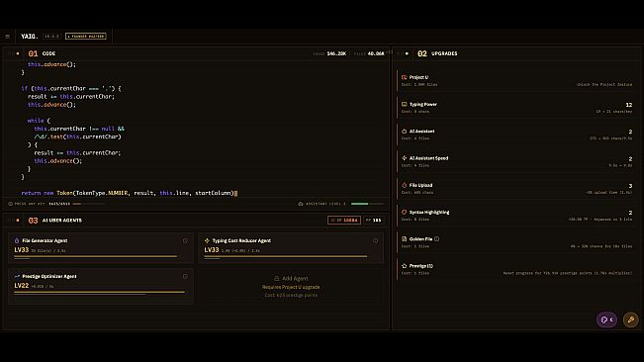Click the Syntax Highlighting icon
Image resolution: width=644 pixels, height=362 pixels.
405,213
